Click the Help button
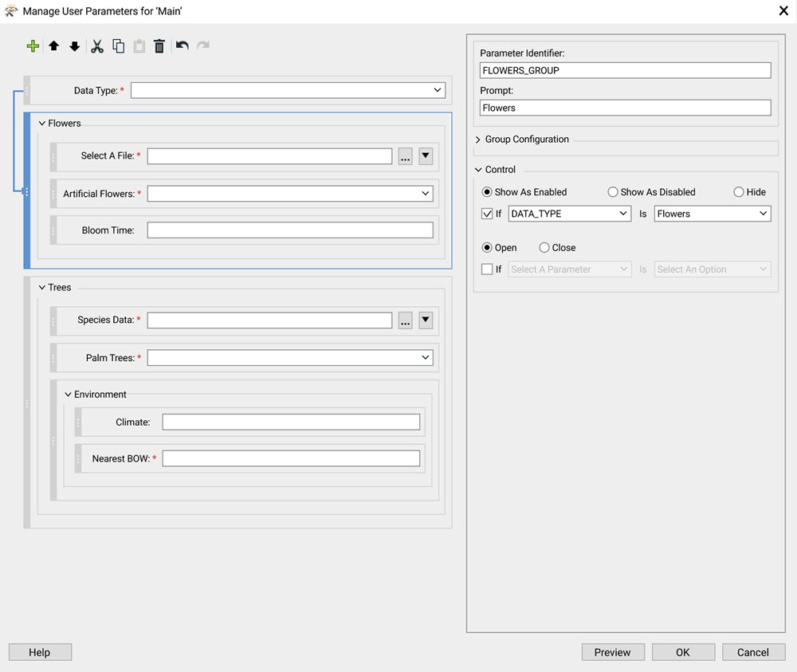Viewport: 797px width, 672px height. [x=40, y=652]
